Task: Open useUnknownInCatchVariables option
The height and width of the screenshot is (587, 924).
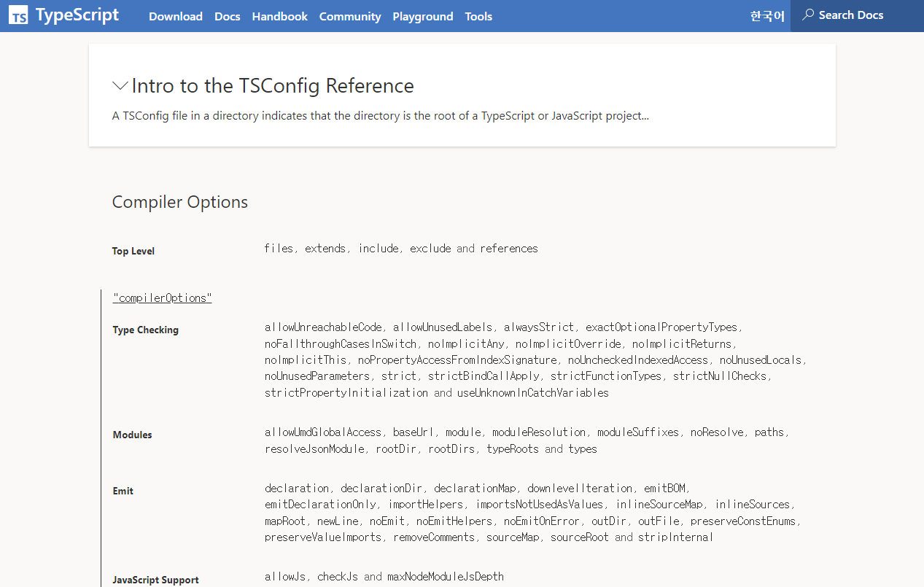Action: point(532,393)
